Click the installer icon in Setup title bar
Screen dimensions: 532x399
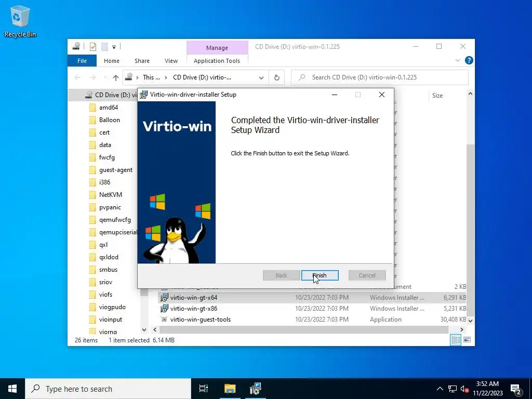(x=144, y=95)
